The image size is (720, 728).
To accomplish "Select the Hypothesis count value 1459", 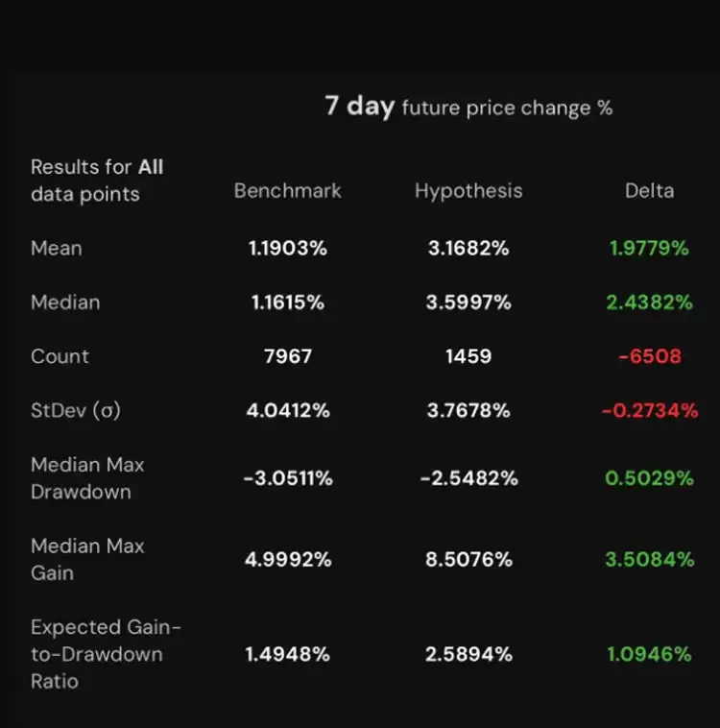I will pyautogui.click(x=468, y=356).
